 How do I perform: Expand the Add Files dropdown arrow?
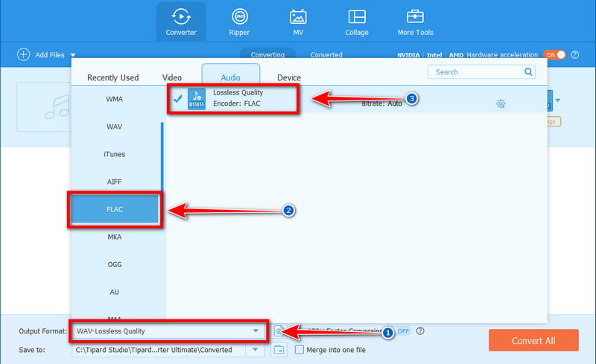pos(73,55)
